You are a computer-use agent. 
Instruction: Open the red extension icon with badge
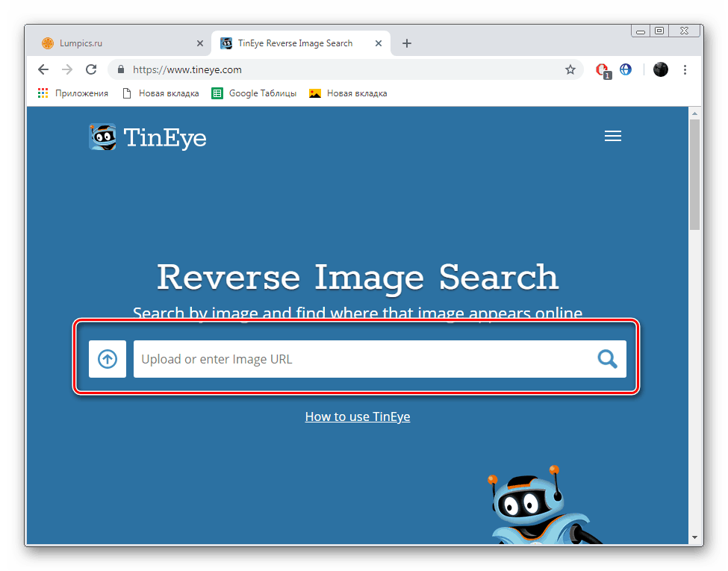[x=603, y=70]
